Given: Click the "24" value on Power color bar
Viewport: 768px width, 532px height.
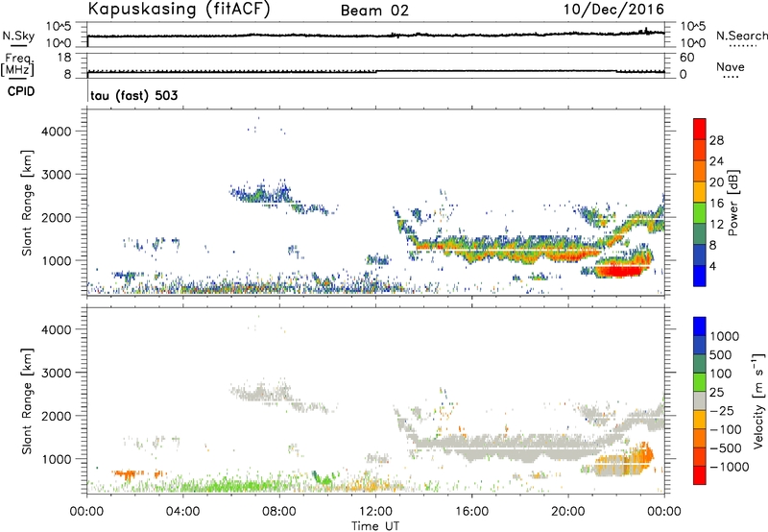Looking at the screenshot, I should [x=716, y=161].
